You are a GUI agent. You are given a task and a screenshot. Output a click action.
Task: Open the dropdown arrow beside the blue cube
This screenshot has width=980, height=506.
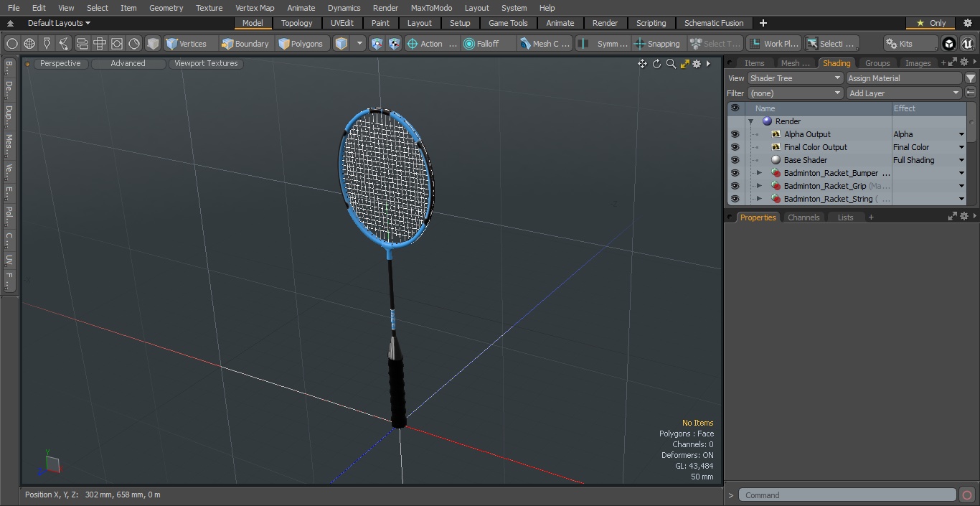pyautogui.click(x=360, y=44)
